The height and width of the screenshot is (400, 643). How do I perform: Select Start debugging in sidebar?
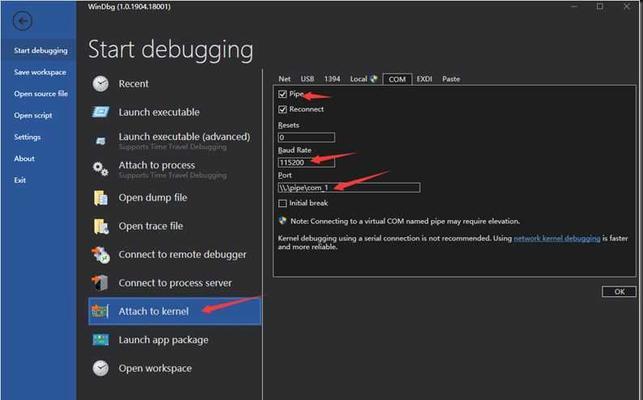click(x=41, y=50)
